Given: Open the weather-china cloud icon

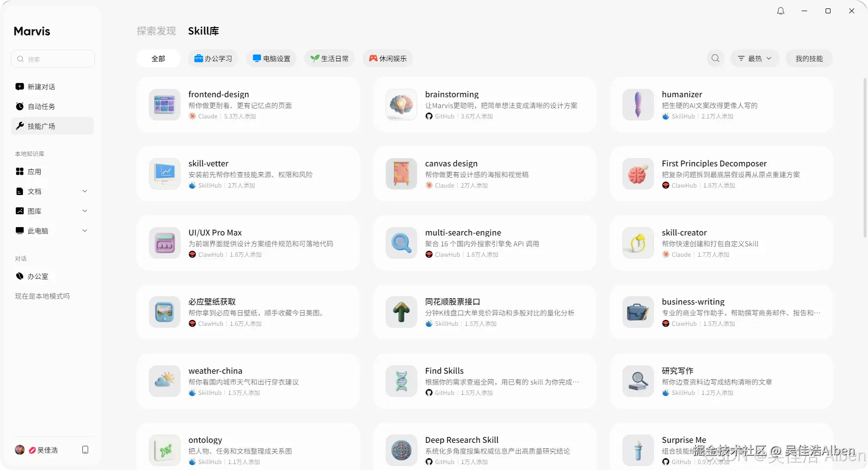Looking at the screenshot, I should click(x=165, y=381).
